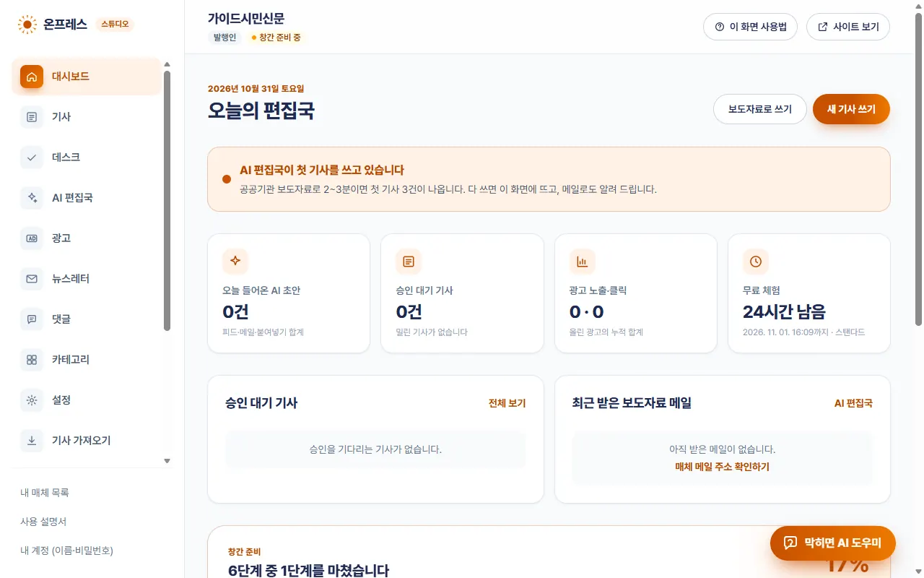924x578 pixels.
Task: Open the 설정 gear icon
Action: pyautogui.click(x=32, y=400)
